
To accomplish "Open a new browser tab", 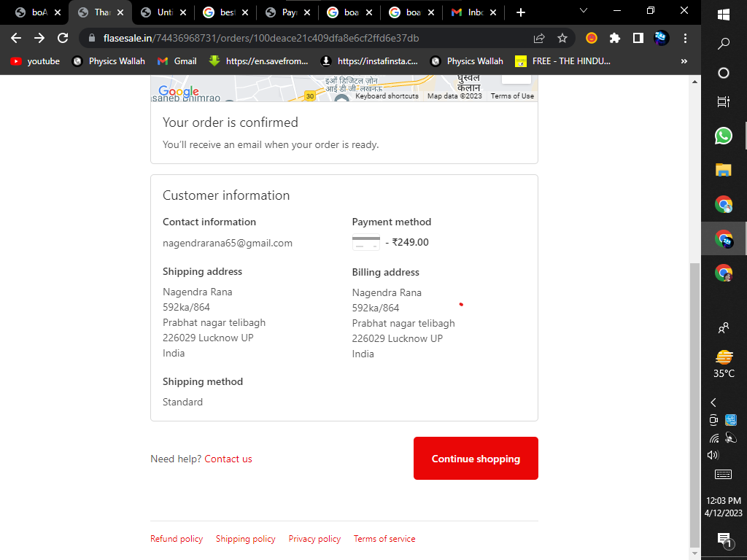I will pos(520,12).
